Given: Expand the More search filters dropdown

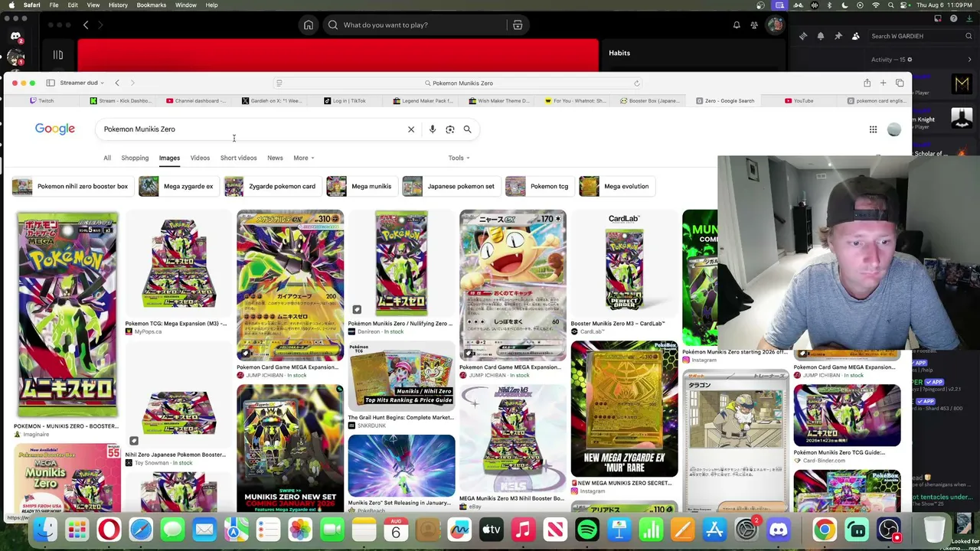Looking at the screenshot, I should click(303, 158).
